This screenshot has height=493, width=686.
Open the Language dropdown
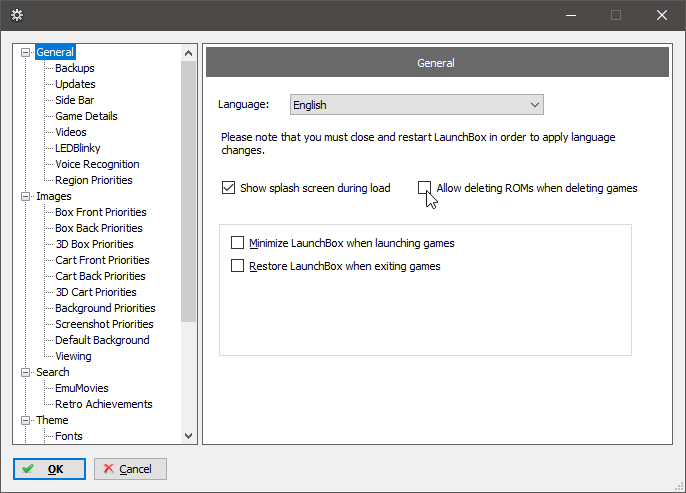click(x=416, y=105)
